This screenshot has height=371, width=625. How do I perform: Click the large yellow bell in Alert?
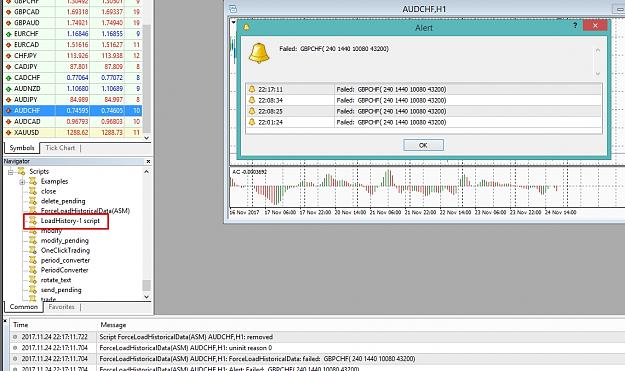coord(259,53)
